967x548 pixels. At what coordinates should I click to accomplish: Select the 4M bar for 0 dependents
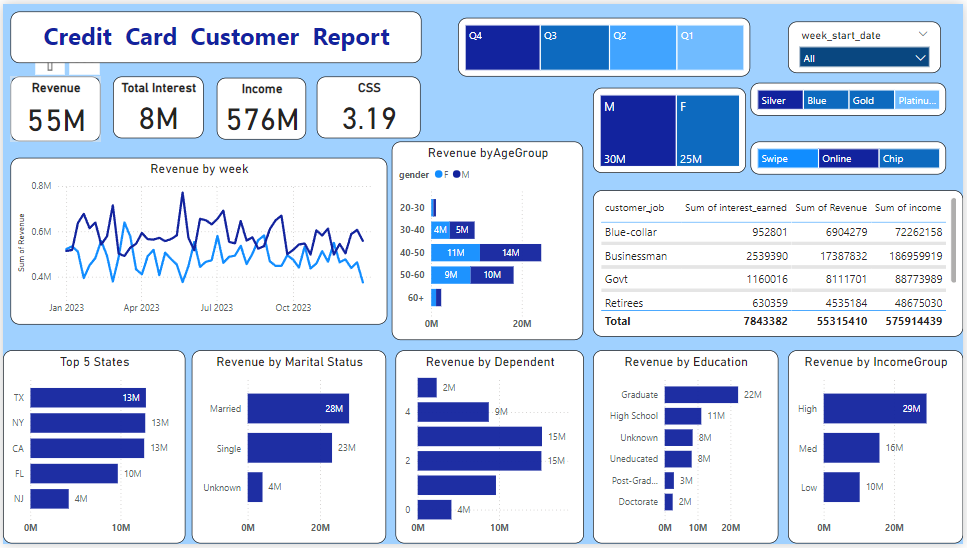point(435,510)
